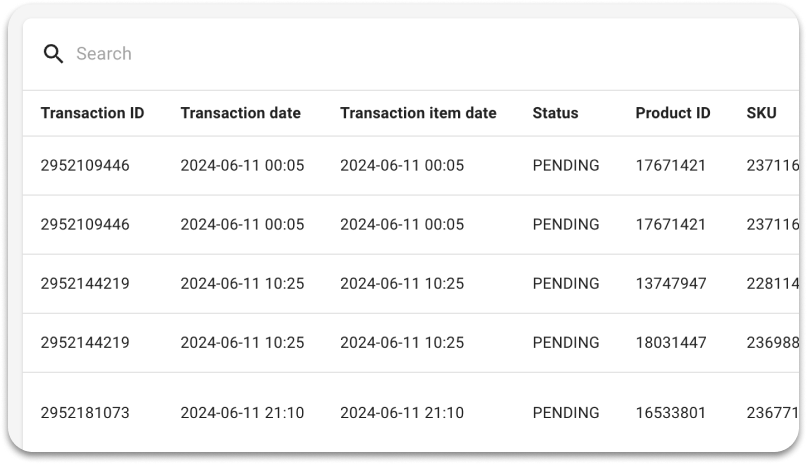Select transaction ID 2952181073

pyautogui.click(x=85, y=413)
